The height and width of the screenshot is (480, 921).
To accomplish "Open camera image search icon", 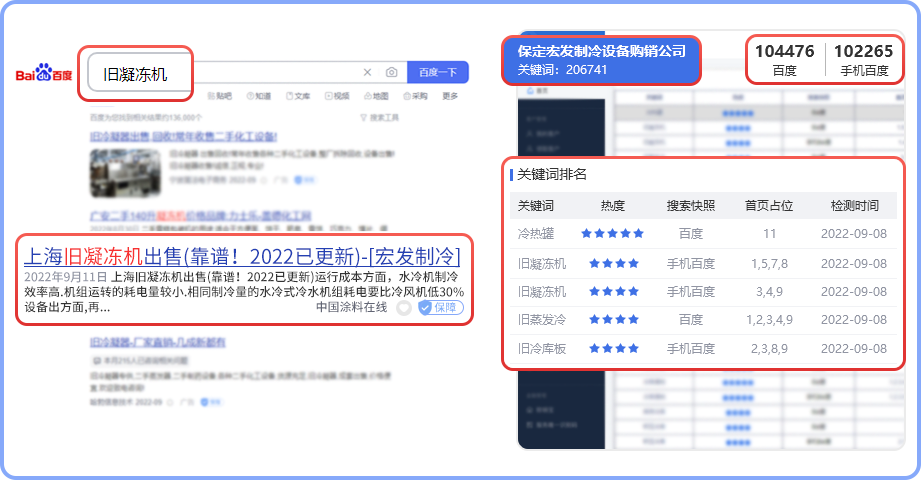I will (391, 72).
